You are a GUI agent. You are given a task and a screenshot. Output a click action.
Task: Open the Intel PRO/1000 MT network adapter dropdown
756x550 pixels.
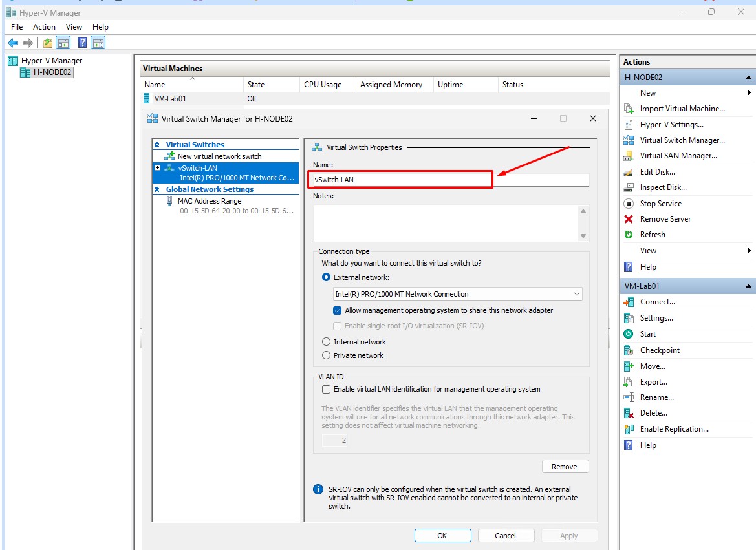pyautogui.click(x=457, y=294)
